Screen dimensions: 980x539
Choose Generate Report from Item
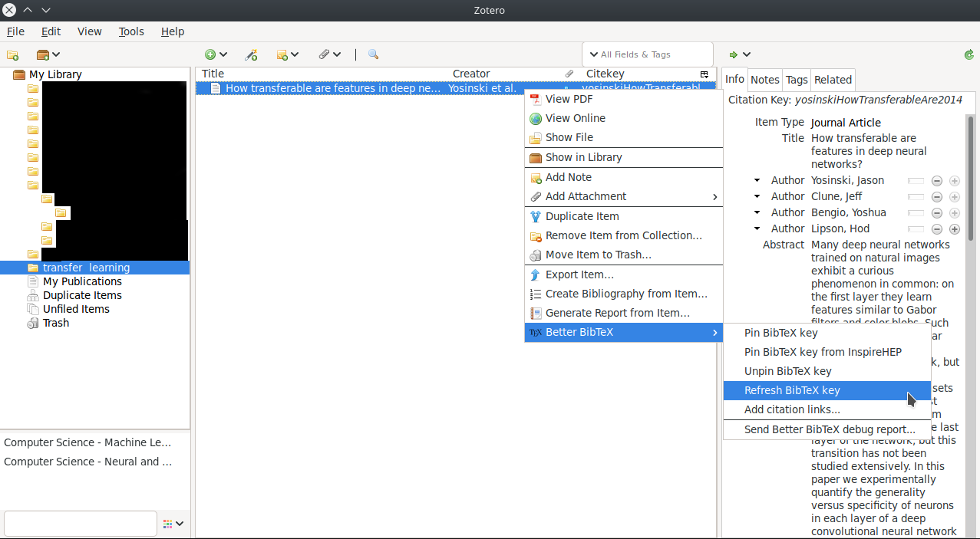click(x=624, y=313)
